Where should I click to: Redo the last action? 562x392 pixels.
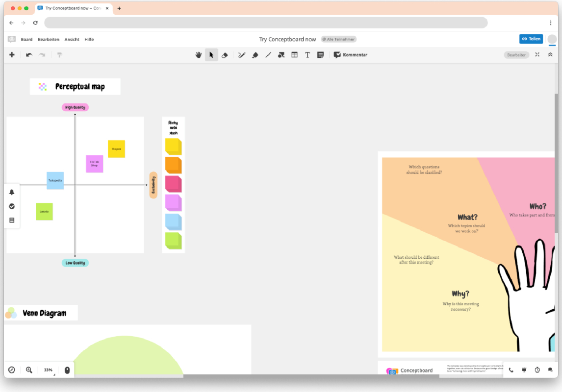(42, 55)
